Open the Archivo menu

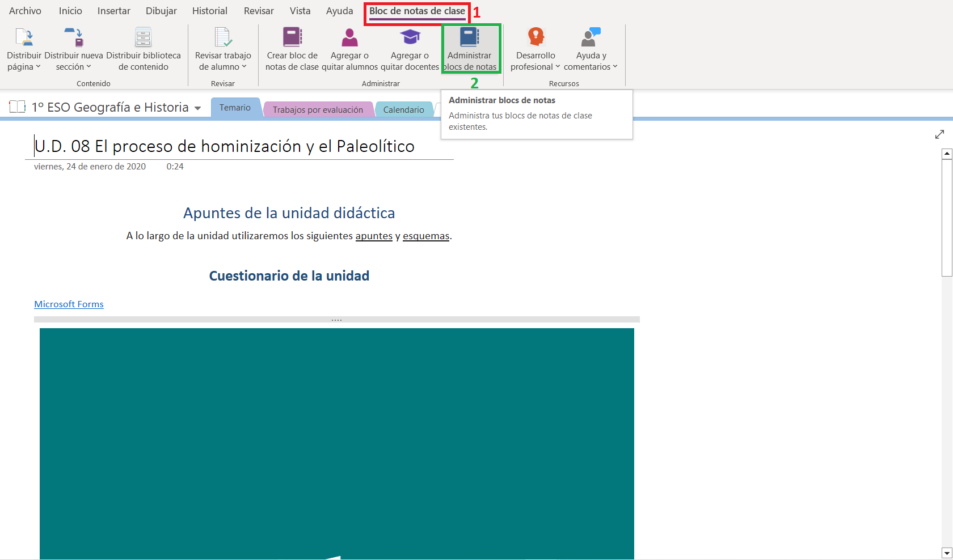point(25,10)
